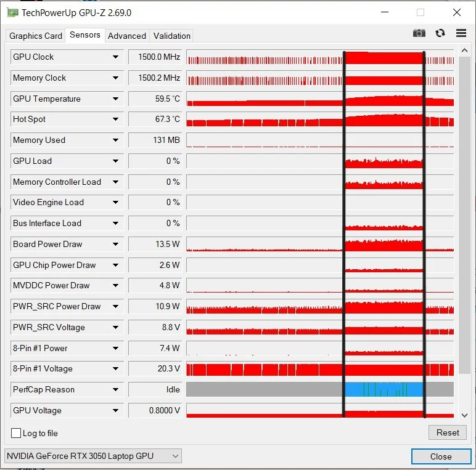Click the Hot Spot value field
The image size is (476, 470).
pyautogui.click(x=155, y=120)
